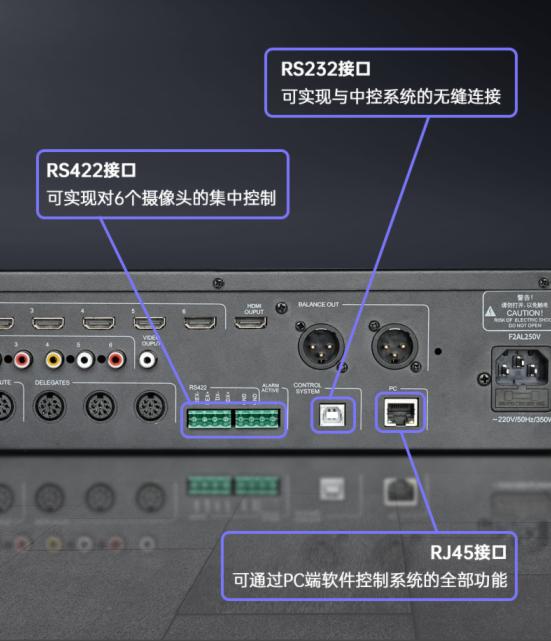
Task: Click the "CONTROL SYSTEM" panel label
Action: pyautogui.click(x=307, y=388)
